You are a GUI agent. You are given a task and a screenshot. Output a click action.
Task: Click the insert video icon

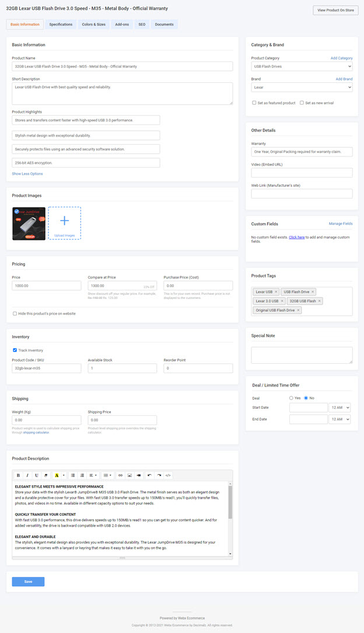tap(139, 475)
